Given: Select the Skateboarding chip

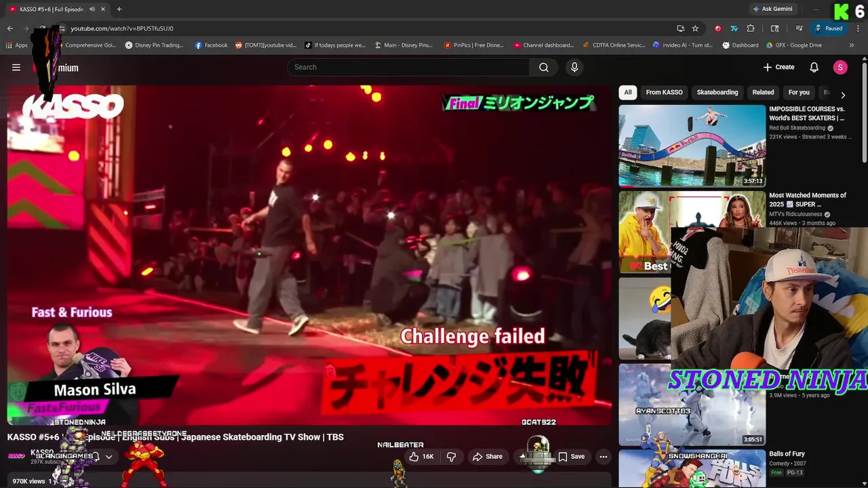Looking at the screenshot, I should tap(717, 92).
